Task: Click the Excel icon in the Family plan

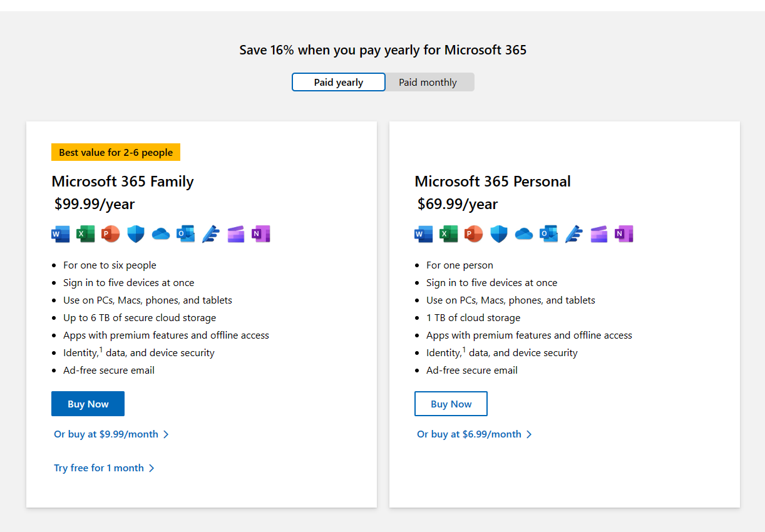Action: [x=86, y=234]
